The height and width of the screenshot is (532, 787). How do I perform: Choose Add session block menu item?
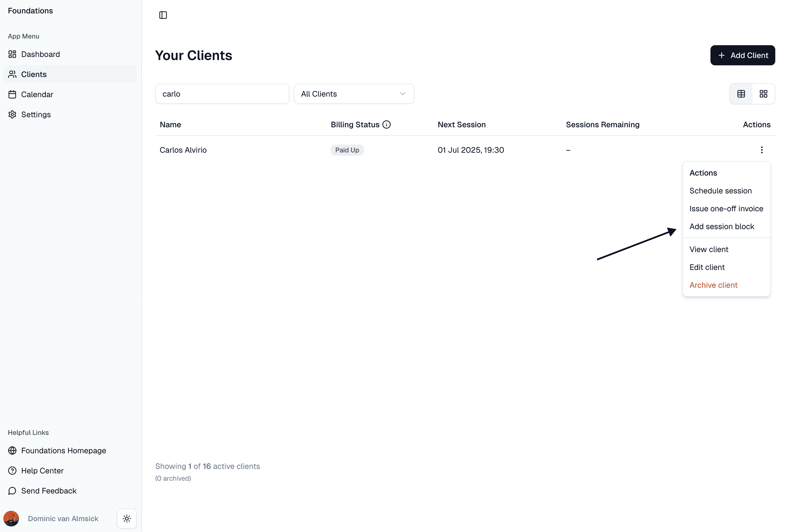[x=722, y=226]
